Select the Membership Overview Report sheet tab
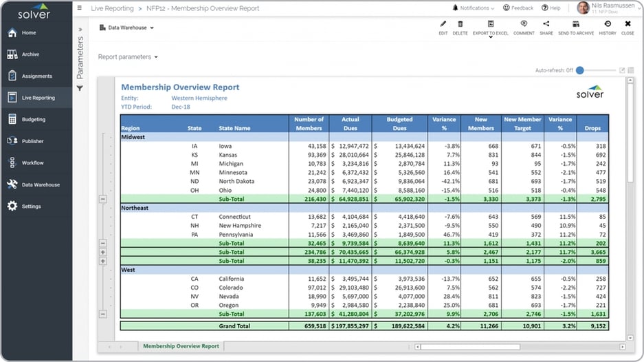Image resolution: width=644 pixels, height=362 pixels. (181, 346)
